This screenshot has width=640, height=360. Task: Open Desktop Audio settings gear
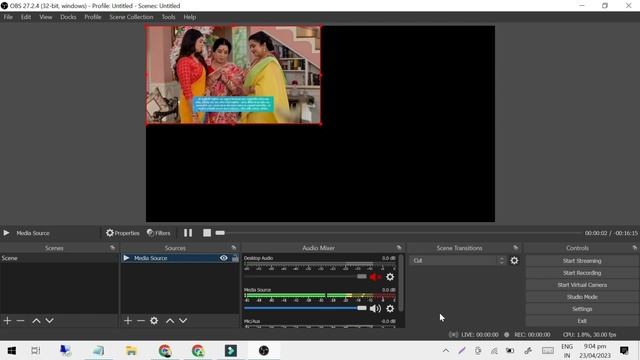[390, 277]
